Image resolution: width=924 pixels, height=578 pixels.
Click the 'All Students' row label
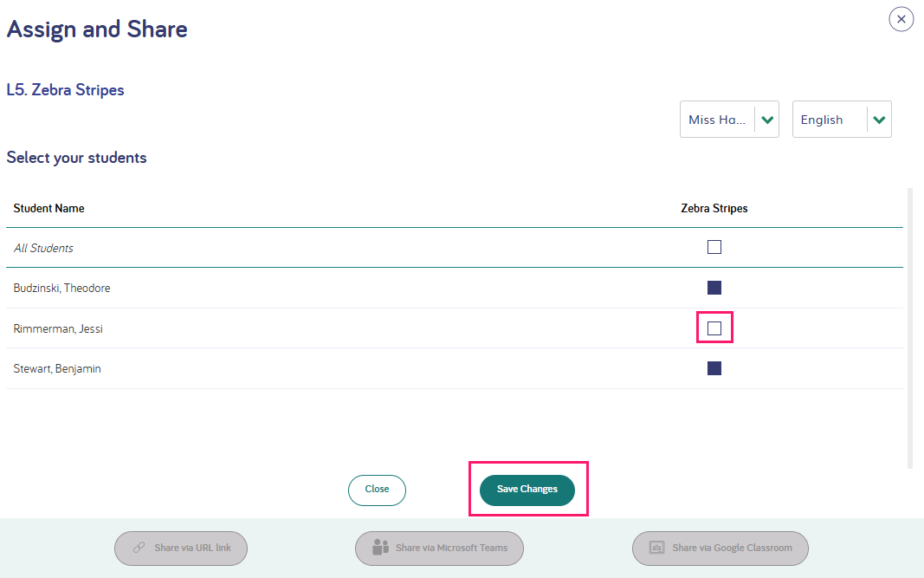pos(43,249)
